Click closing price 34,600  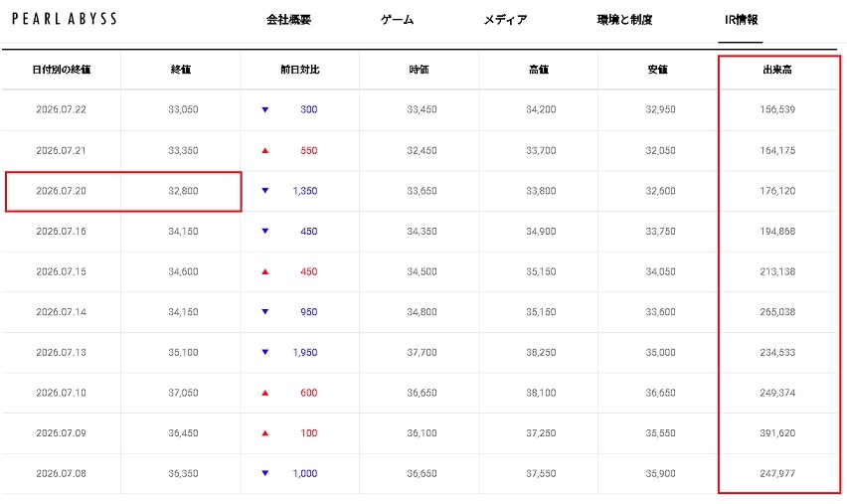[183, 271]
